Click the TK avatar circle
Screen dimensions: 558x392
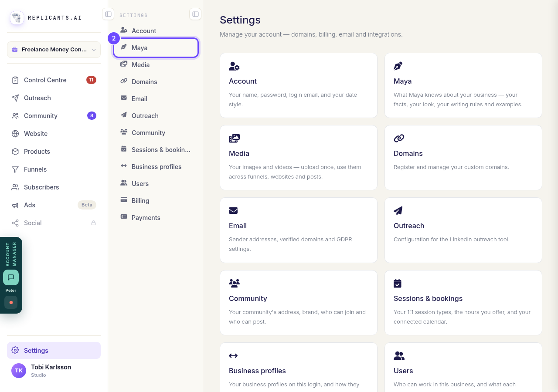pyautogui.click(x=19, y=371)
